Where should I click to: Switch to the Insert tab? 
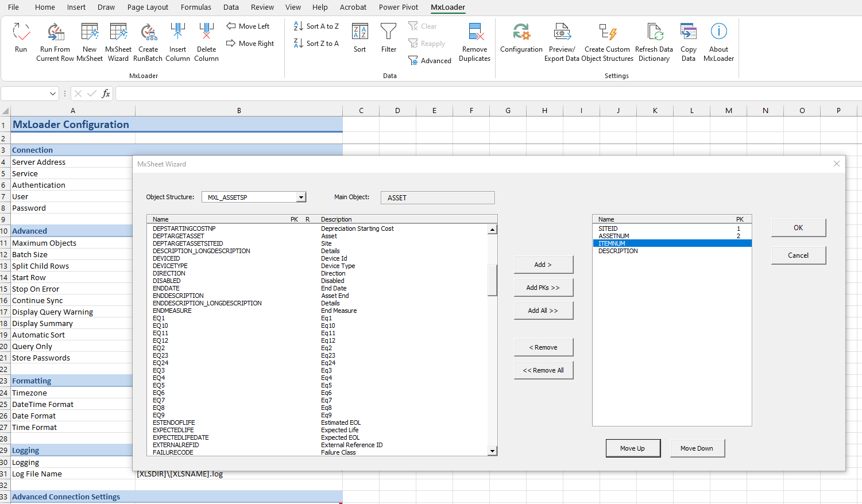(76, 7)
